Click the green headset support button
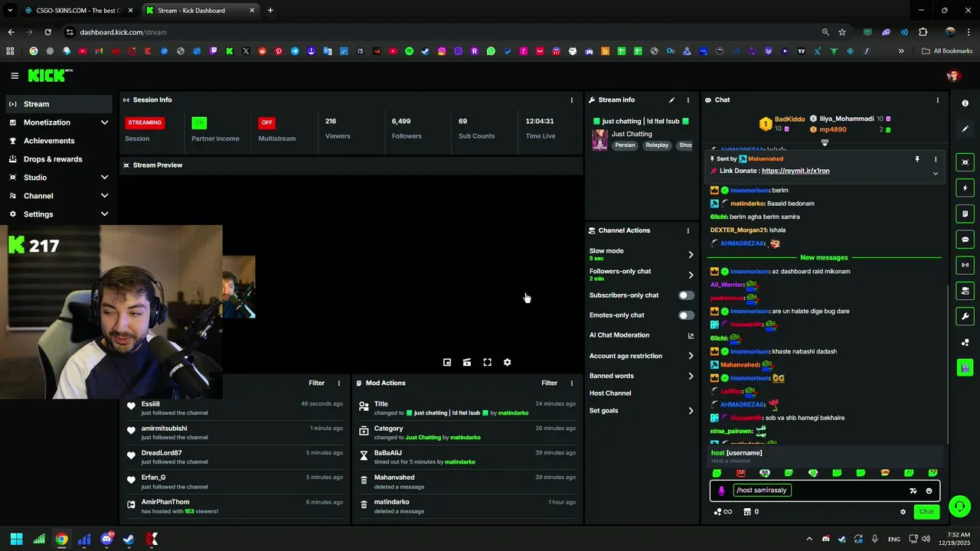Image resolution: width=980 pixels, height=551 pixels. pyautogui.click(x=959, y=507)
